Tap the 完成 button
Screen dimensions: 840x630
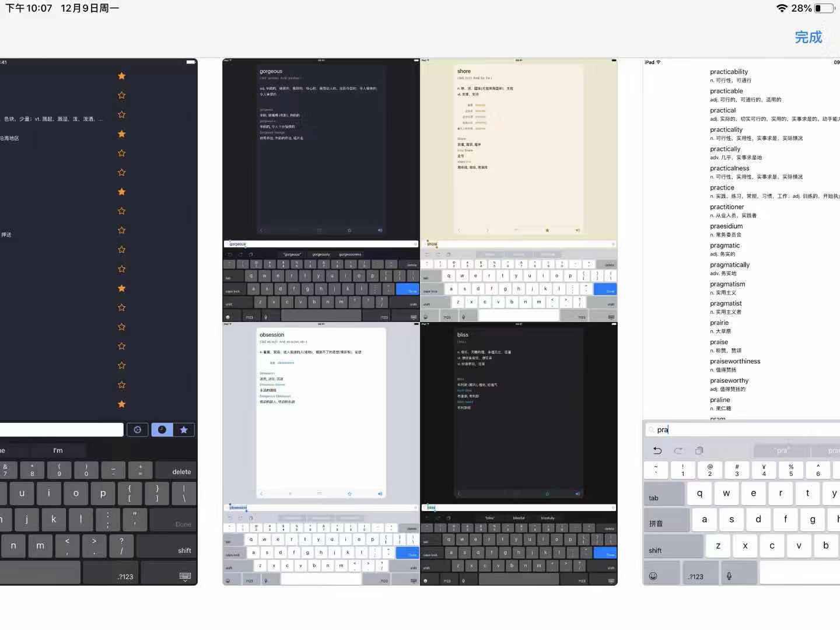tap(808, 37)
